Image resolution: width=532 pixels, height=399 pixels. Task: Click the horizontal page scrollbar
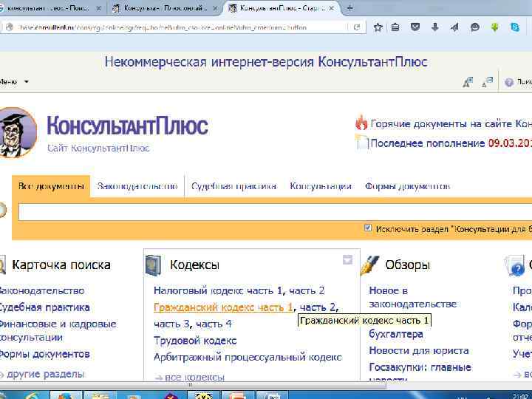[x=193, y=385]
